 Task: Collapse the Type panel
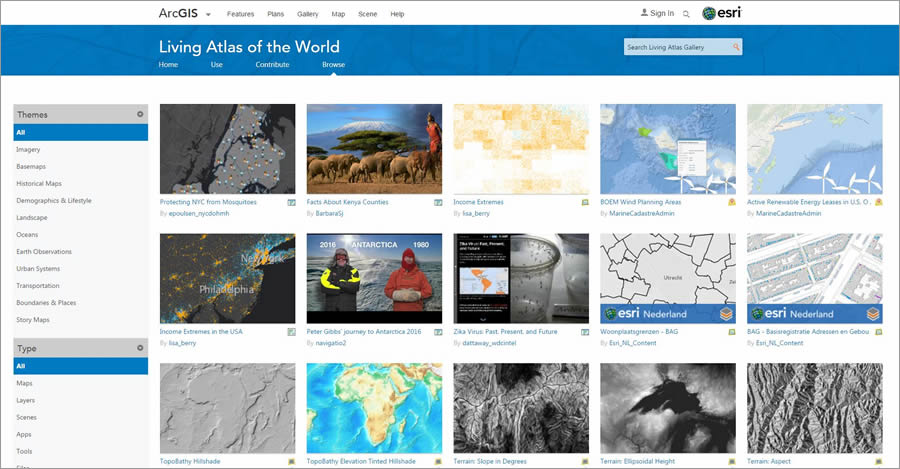[x=140, y=348]
